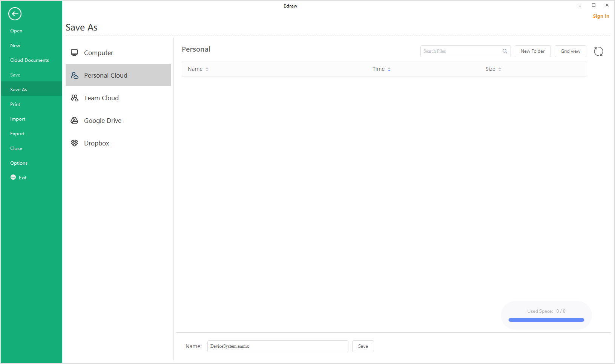This screenshot has width=615, height=364.
Task: Click the refresh circular arrows icon
Action: point(598,51)
